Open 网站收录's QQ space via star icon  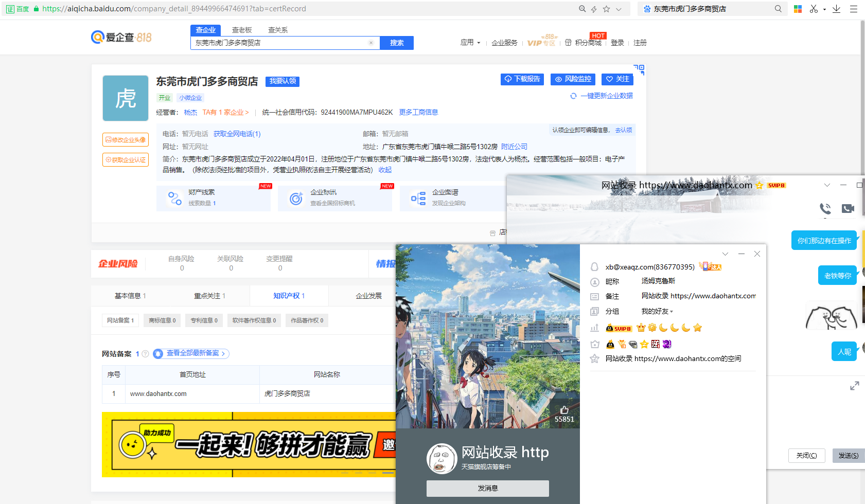click(x=595, y=358)
